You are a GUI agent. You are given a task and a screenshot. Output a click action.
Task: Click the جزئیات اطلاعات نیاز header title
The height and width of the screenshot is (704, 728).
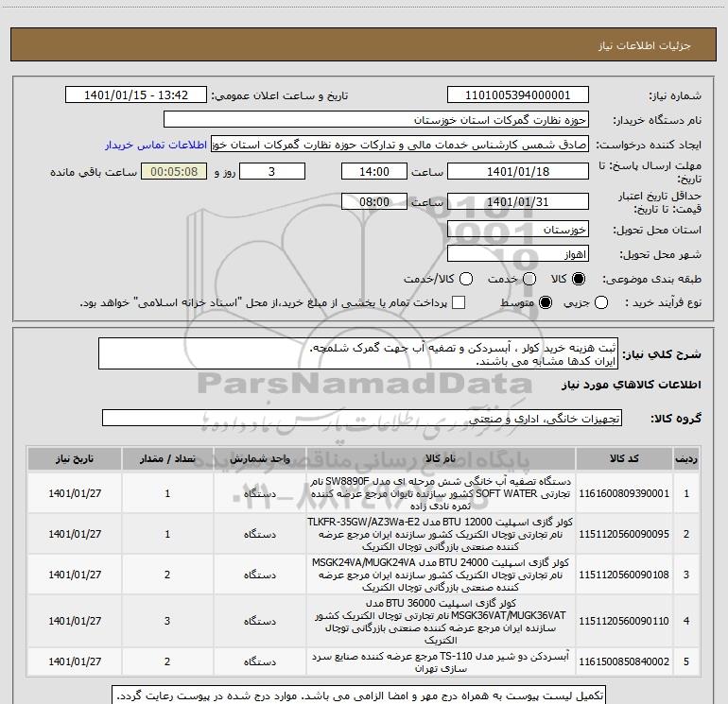pos(645,45)
